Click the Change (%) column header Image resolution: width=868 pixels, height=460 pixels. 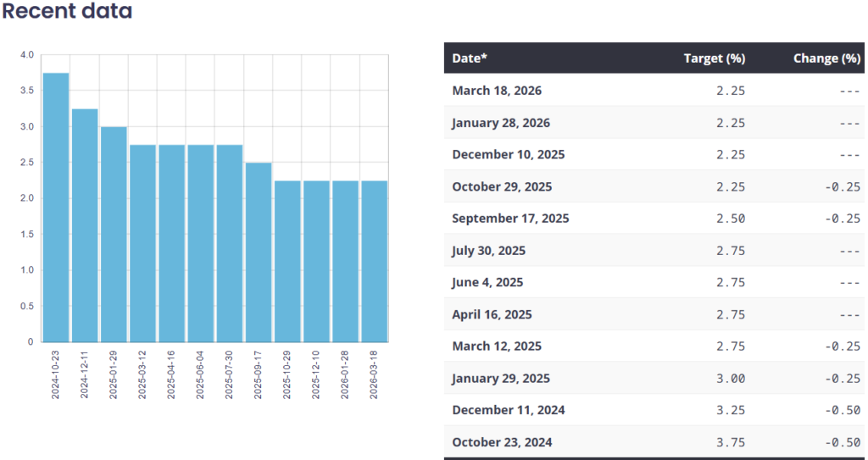tap(826, 58)
